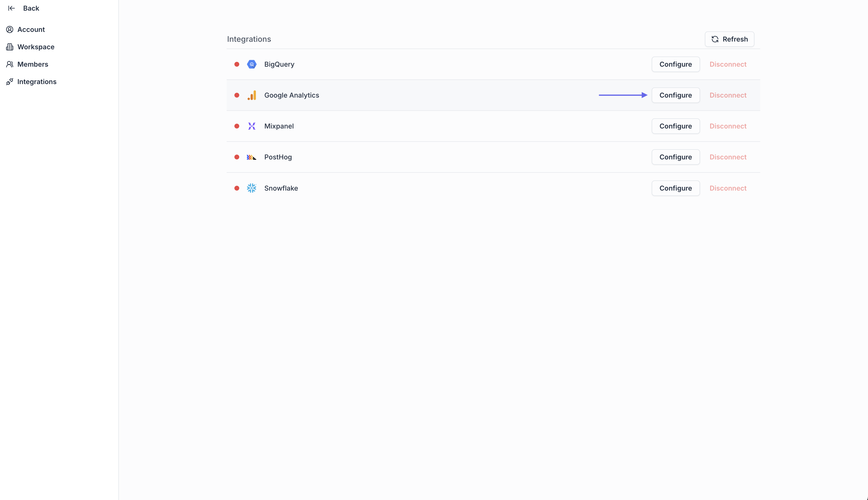The width and height of the screenshot is (868, 500).
Task: Click the red status dot next to Mixpanel
Action: (x=237, y=126)
